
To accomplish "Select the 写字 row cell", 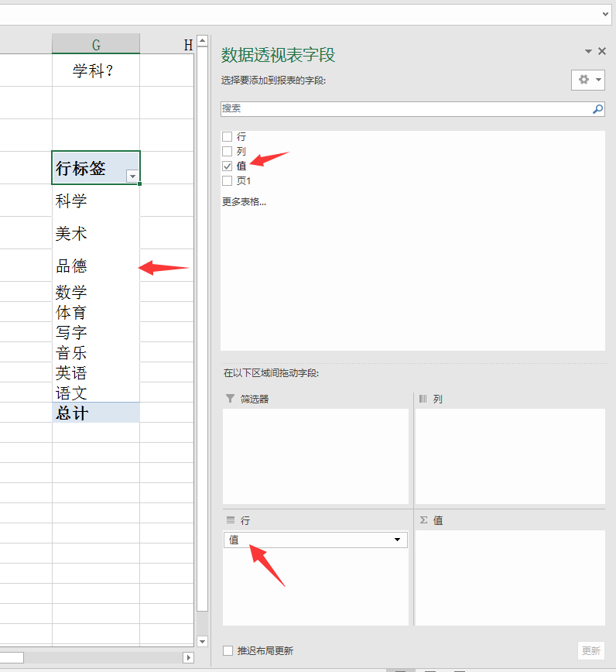I will click(x=96, y=332).
